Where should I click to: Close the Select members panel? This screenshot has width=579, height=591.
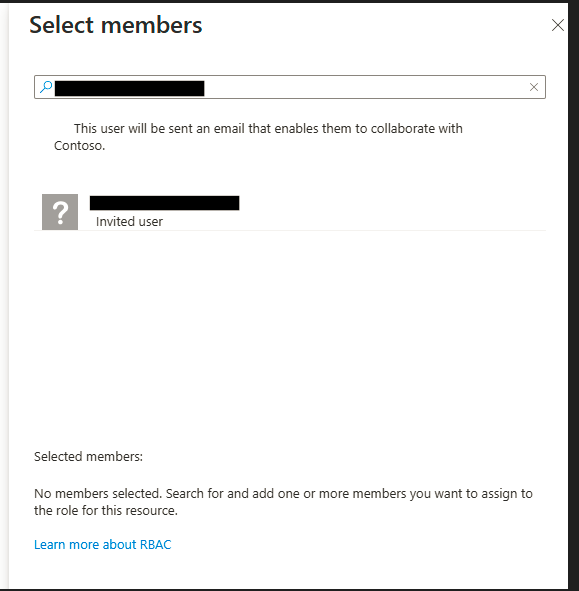(x=558, y=25)
